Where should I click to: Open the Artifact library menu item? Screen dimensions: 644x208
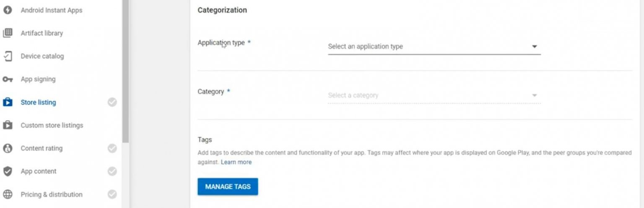(x=42, y=33)
